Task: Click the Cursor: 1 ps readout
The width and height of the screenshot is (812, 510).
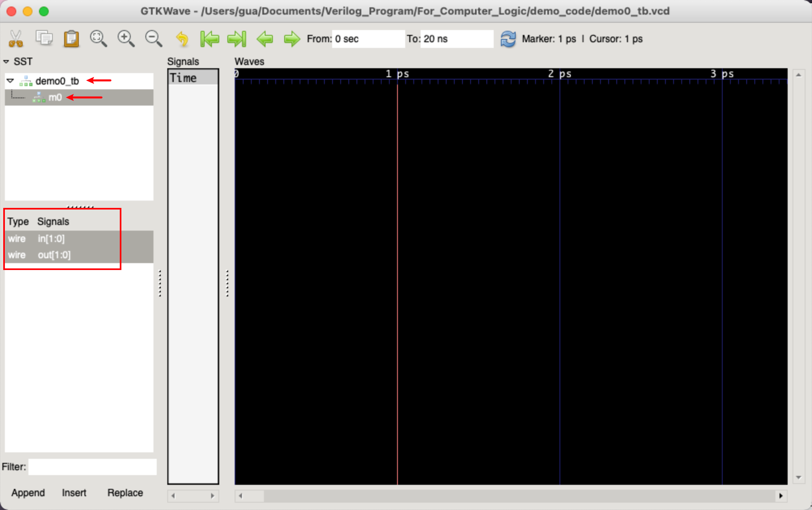Action: 616,39
